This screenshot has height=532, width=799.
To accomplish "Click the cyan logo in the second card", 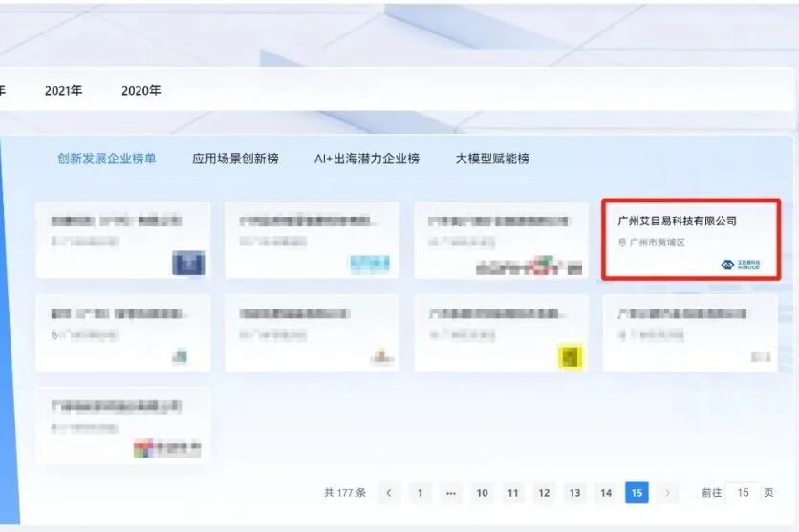I will click(x=369, y=263).
